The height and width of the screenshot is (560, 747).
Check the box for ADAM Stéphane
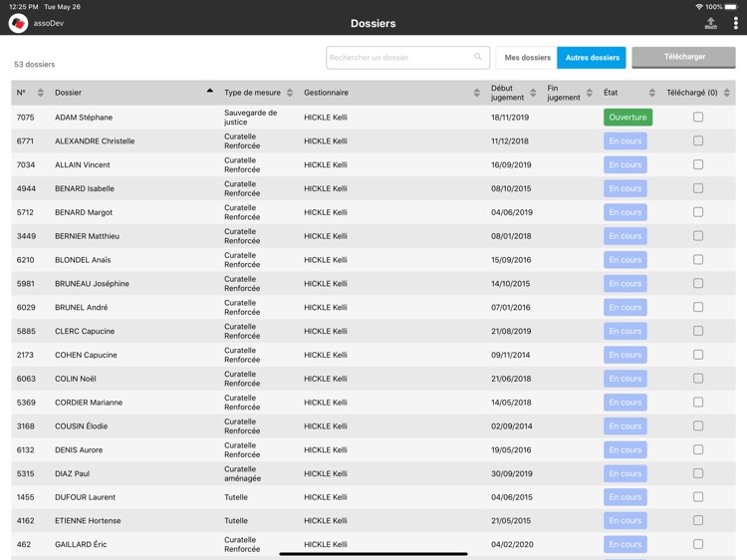click(x=698, y=117)
